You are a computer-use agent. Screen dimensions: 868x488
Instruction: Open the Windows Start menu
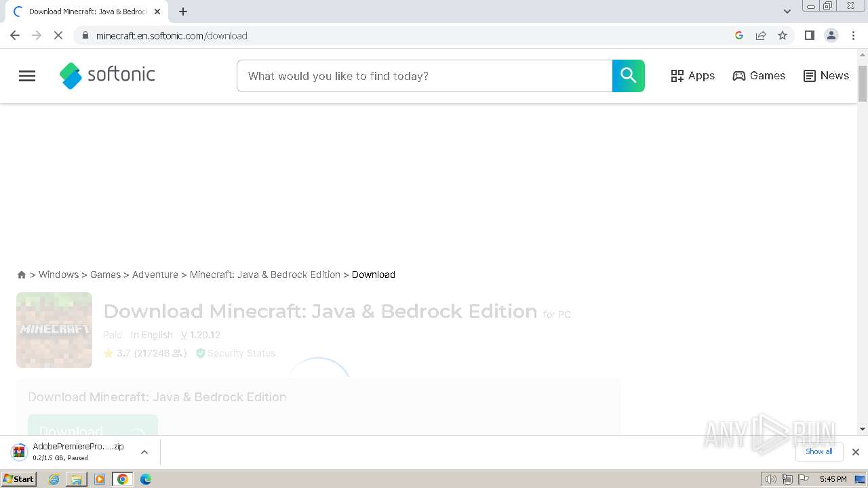[x=19, y=479]
